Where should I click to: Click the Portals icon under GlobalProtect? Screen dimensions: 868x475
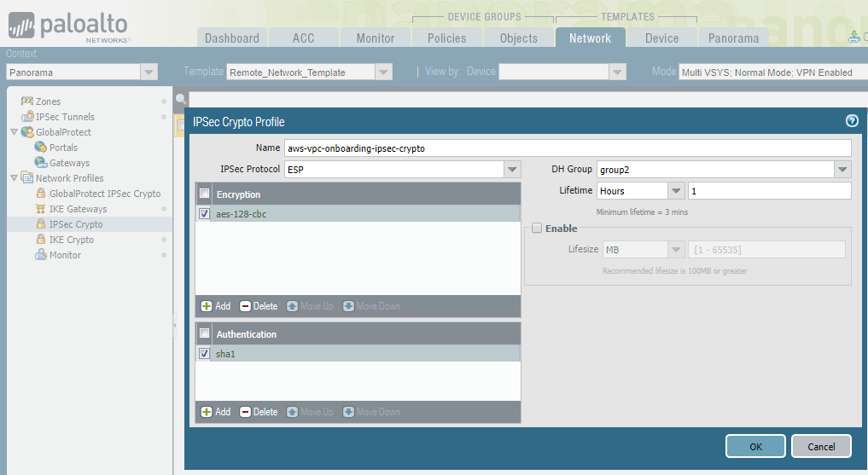pyautogui.click(x=41, y=148)
